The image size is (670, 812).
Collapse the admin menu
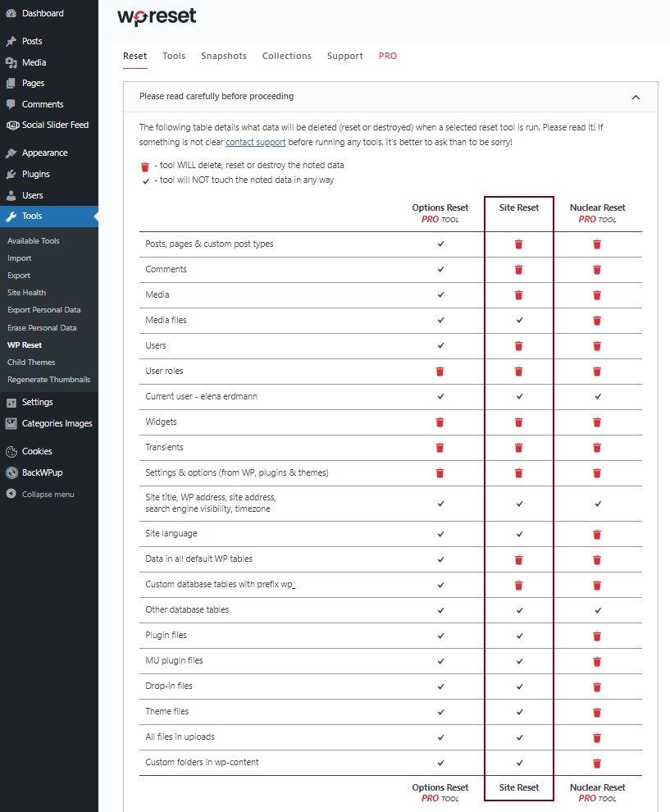(11, 494)
